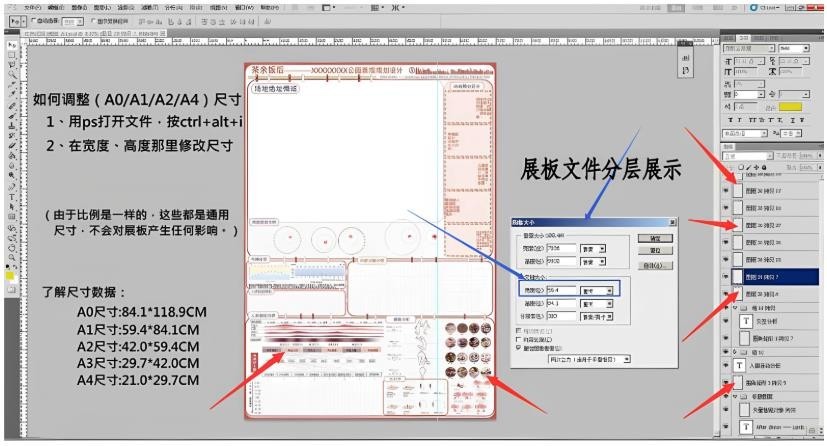Open the Auto-Select target dropdown

[x=73, y=22]
